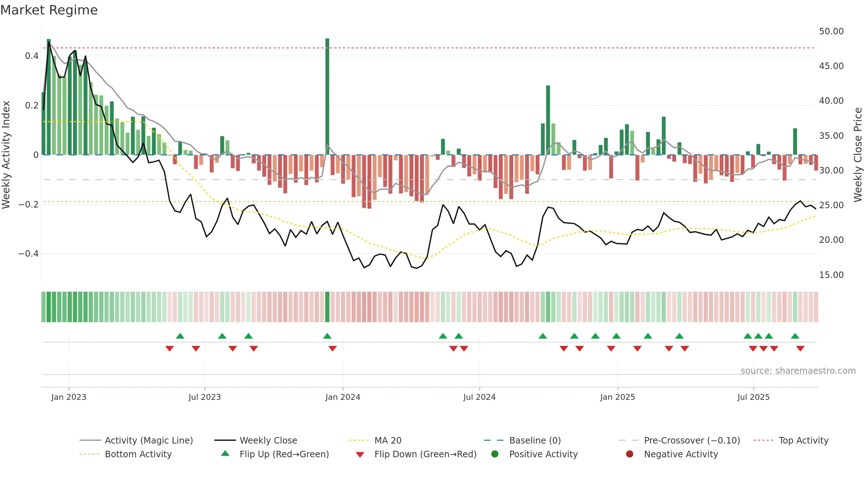Click the 15.00 price axis tick
Screen dimensions: 868x488
coord(831,275)
